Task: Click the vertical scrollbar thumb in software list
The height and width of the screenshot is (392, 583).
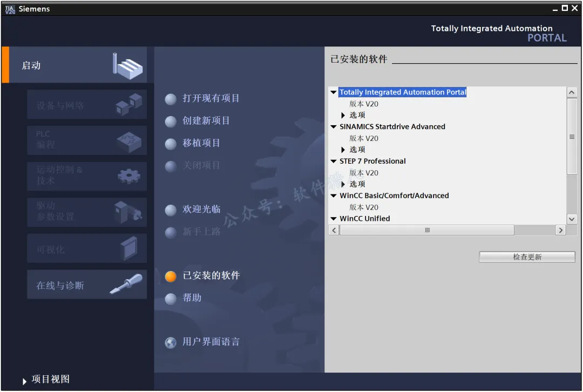Action: (x=572, y=137)
